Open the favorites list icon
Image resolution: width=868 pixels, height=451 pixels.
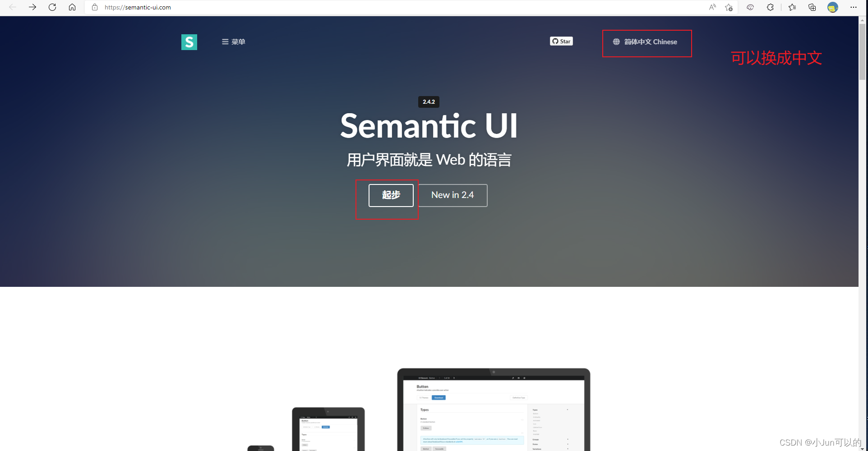pyautogui.click(x=792, y=7)
